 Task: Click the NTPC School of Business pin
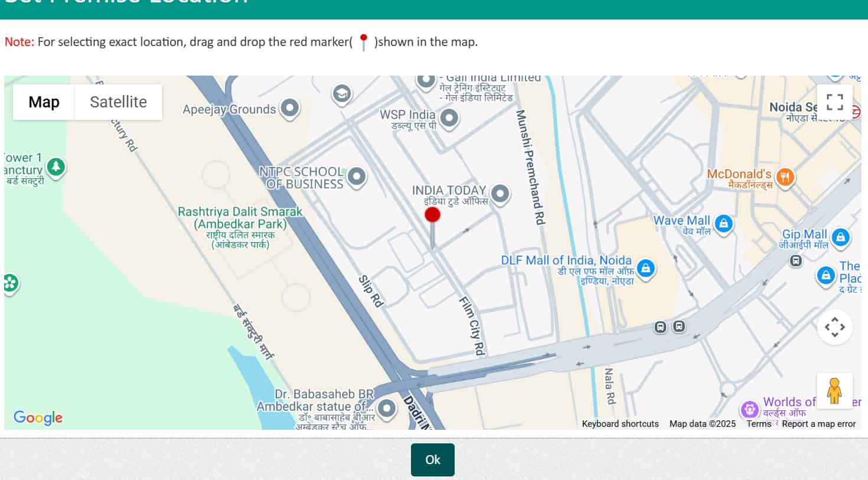coord(357,177)
